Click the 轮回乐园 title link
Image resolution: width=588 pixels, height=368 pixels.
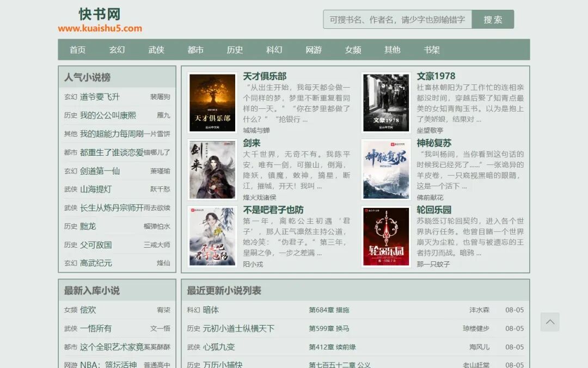(434, 210)
